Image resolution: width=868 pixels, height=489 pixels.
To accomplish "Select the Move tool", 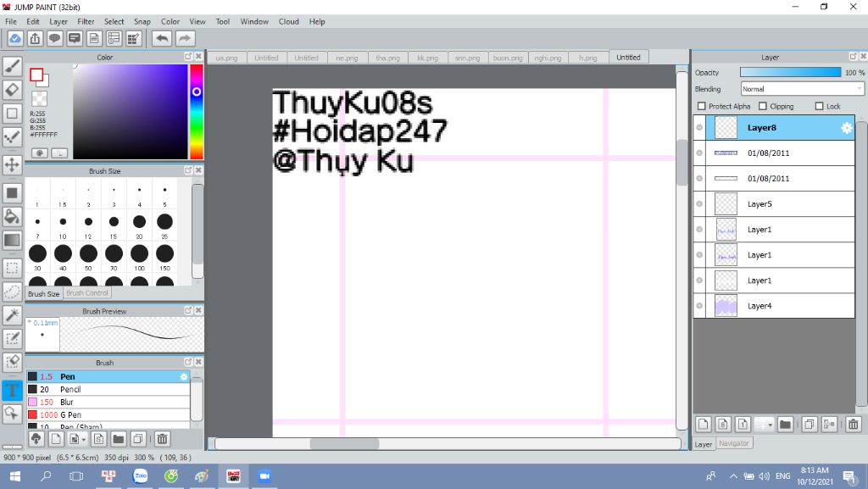I will click(x=12, y=164).
